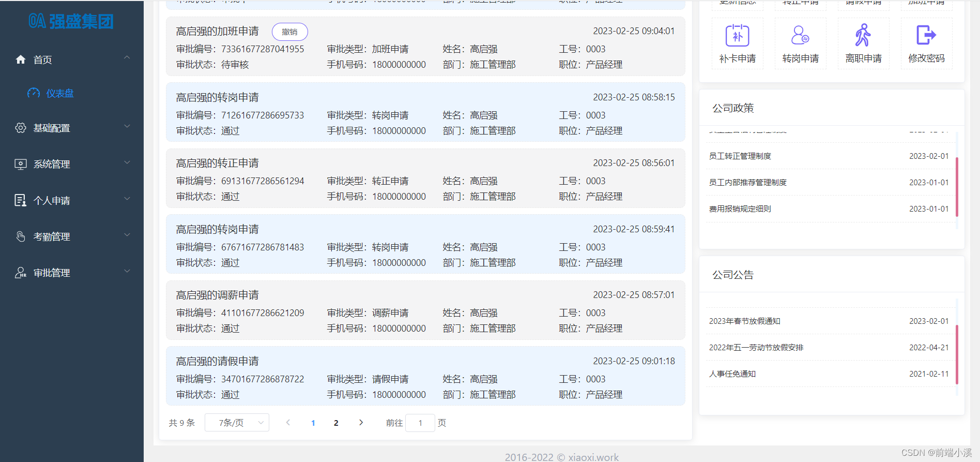Click approval number 69131677286561294
Viewport: 980px width, 462px height.
263,181
